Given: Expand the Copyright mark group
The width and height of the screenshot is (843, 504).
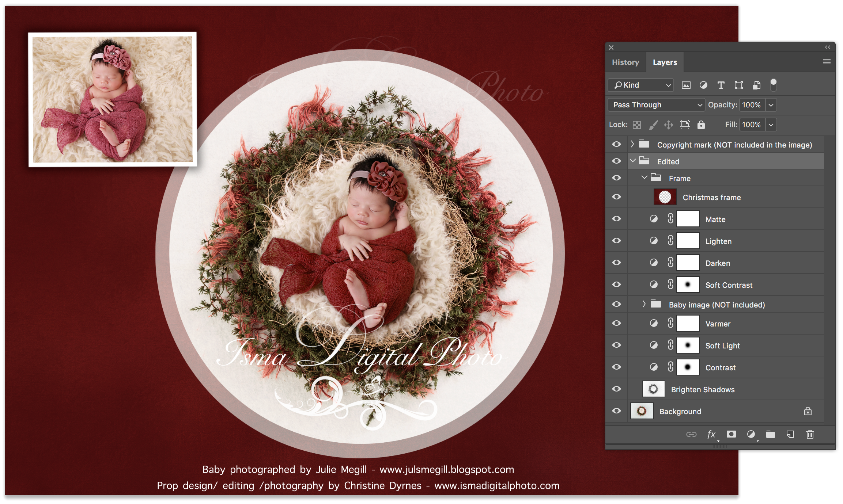Looking at the screenshot, I should (632, 144).
